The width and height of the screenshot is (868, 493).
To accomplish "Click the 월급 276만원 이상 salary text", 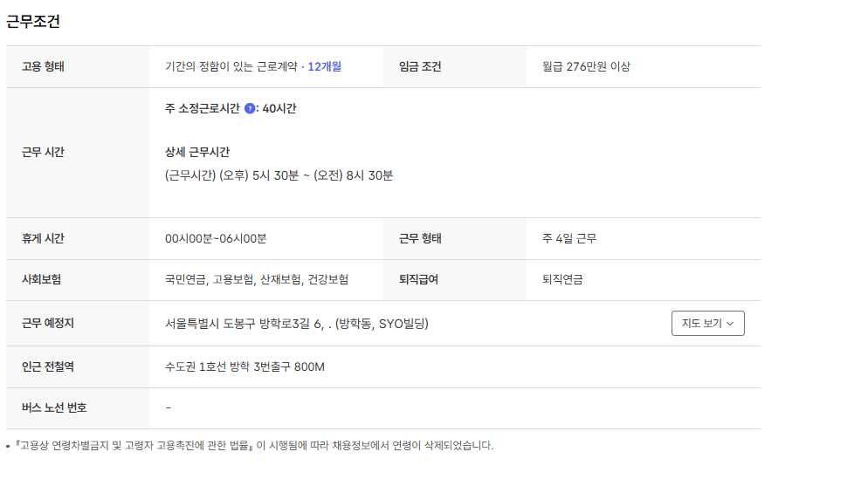I will tap(585, 66).
